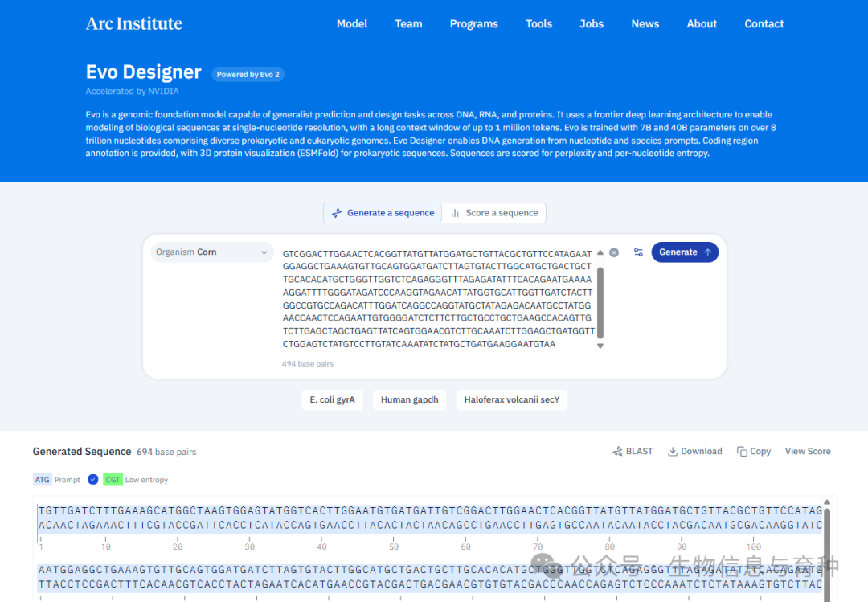
Task: Open the Contact page link
Action: coord(764,24)
